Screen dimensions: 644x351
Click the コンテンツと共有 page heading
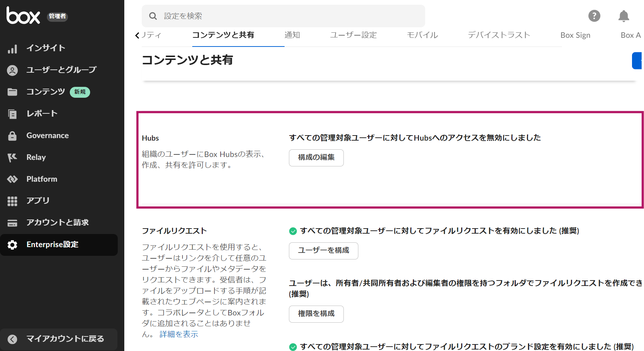pyautogui.click(x=187, y=60)
